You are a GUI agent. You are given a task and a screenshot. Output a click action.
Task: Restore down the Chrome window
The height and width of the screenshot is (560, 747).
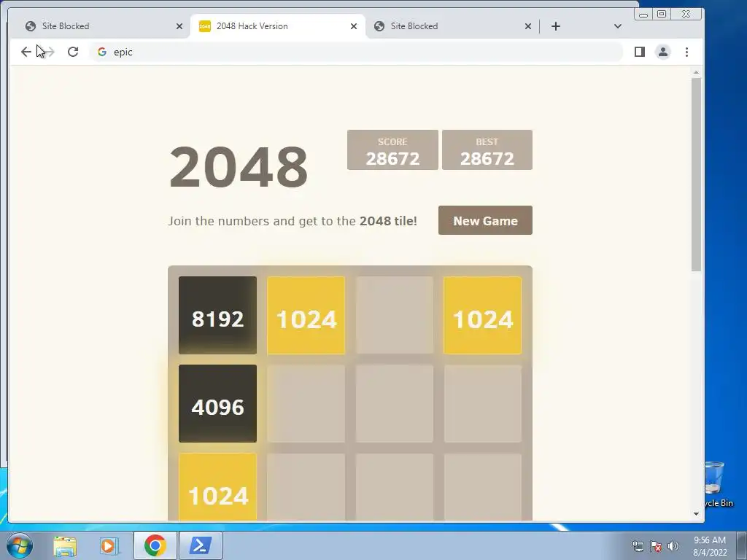pos(662,15)
